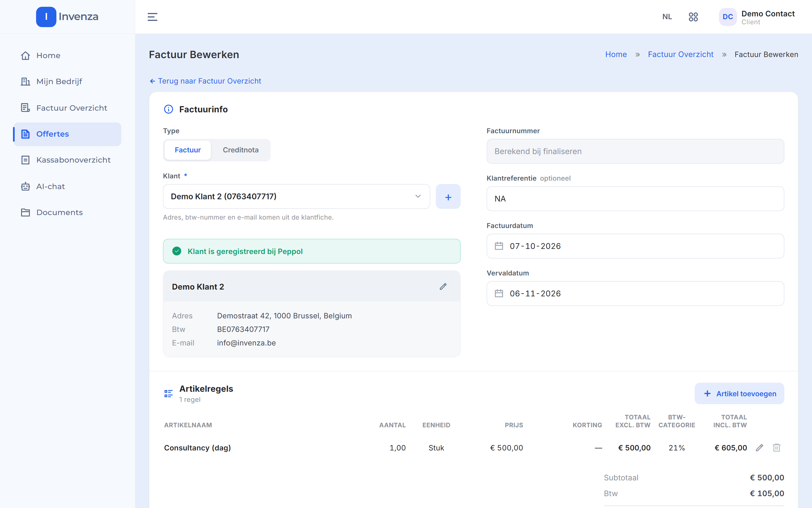Open Mijn Bedrijf in sidebar
Viewport: 812px width, 508px height.
(x=67, y=81)
